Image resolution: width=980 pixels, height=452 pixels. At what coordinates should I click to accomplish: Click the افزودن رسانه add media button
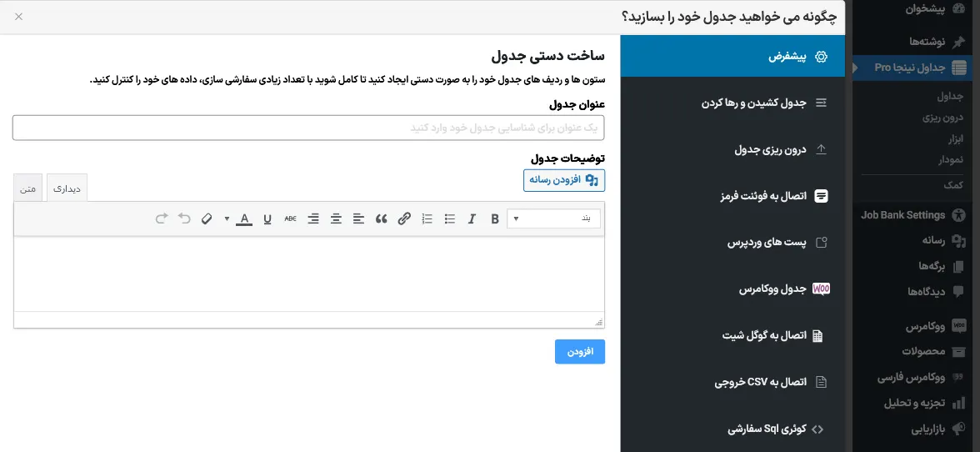click(x=563, y=180)
